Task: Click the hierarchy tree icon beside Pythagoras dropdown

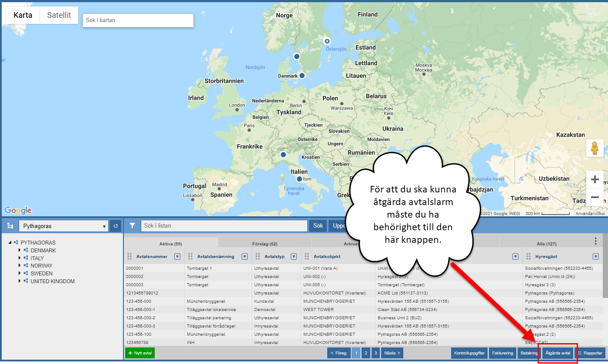Action: pyautogui.click(x=10, y=226)
